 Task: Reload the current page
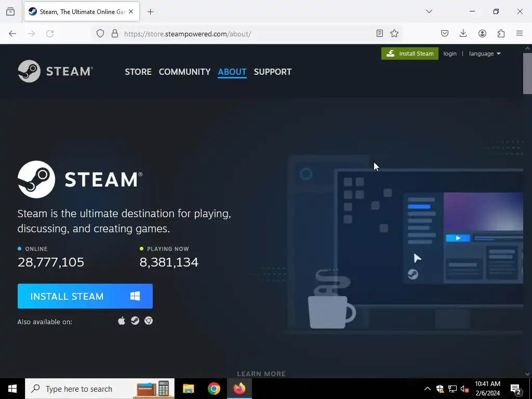point(50,34)
